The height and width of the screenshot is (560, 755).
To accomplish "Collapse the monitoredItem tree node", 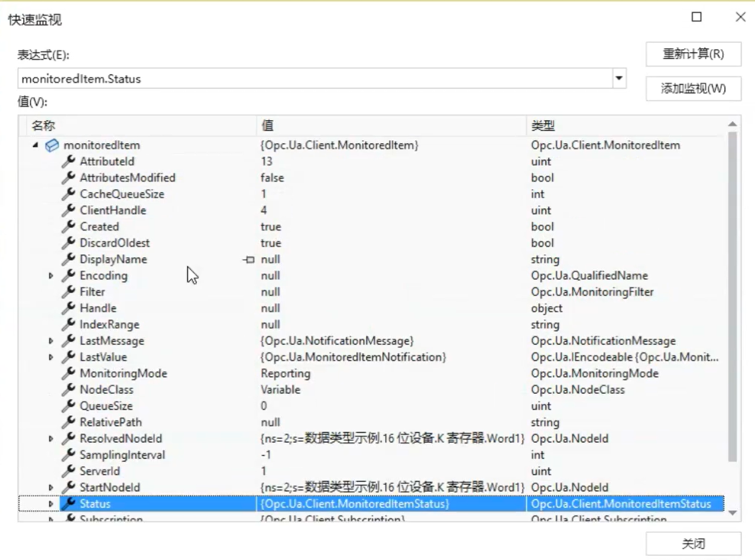I will (x=35, y=145).
